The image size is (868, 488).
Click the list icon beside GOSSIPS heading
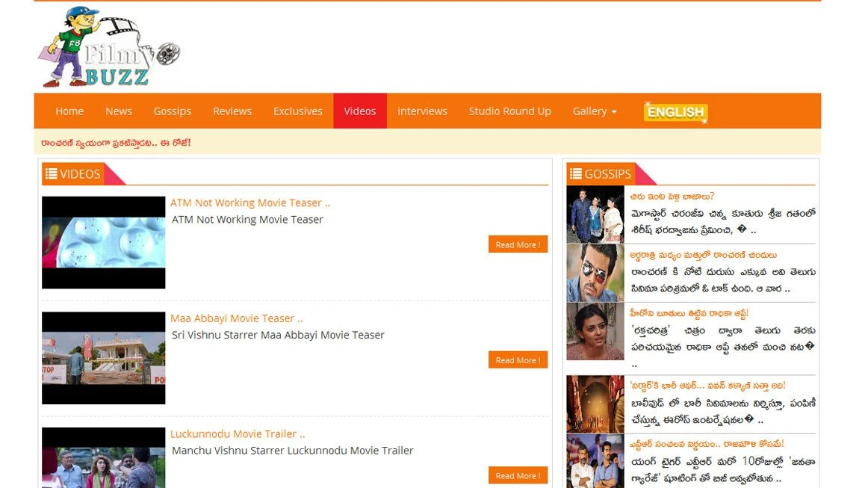[x=575, y=174]
